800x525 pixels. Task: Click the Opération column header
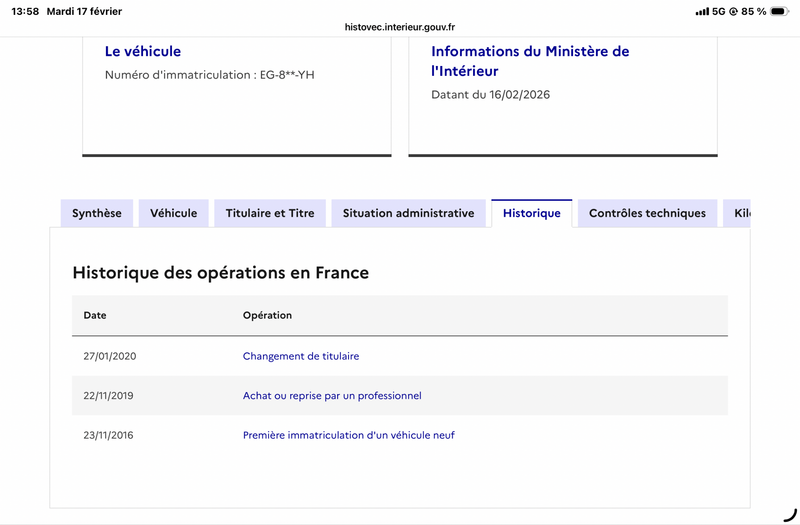coord(267,315)
